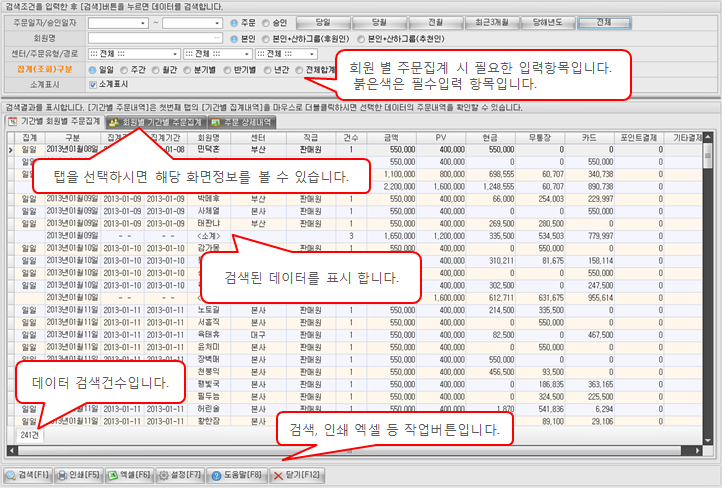Select the cell showing 698,555

point(490,174)
